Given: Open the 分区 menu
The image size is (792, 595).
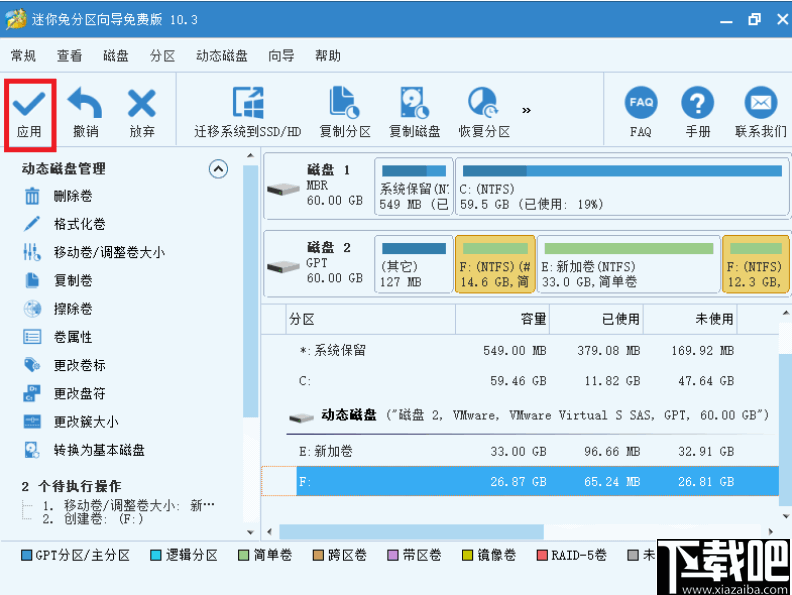Looking at the screenshot, I should click(162, 56).
